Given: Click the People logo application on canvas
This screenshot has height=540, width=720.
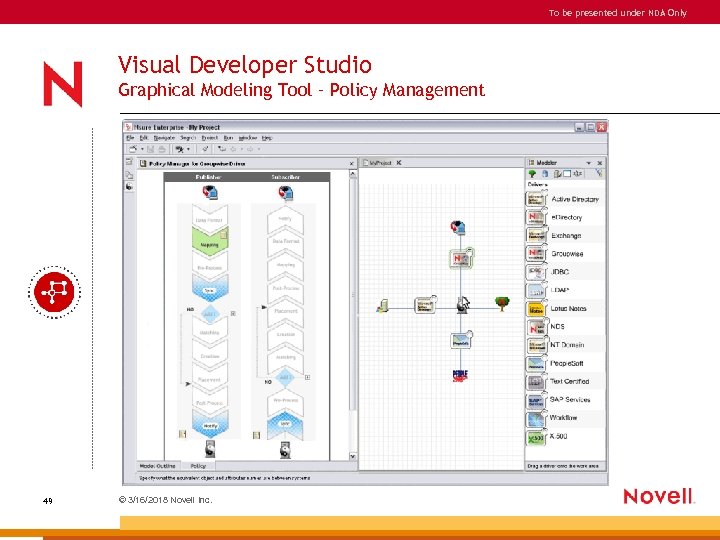Looking at the screenshot, I should point(460,376).
